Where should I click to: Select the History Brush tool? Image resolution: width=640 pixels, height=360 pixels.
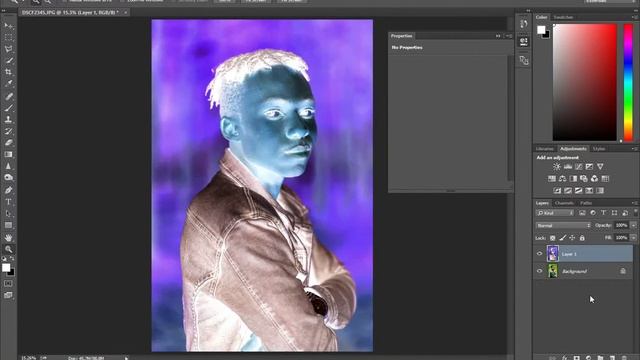[x=9, y=131]
